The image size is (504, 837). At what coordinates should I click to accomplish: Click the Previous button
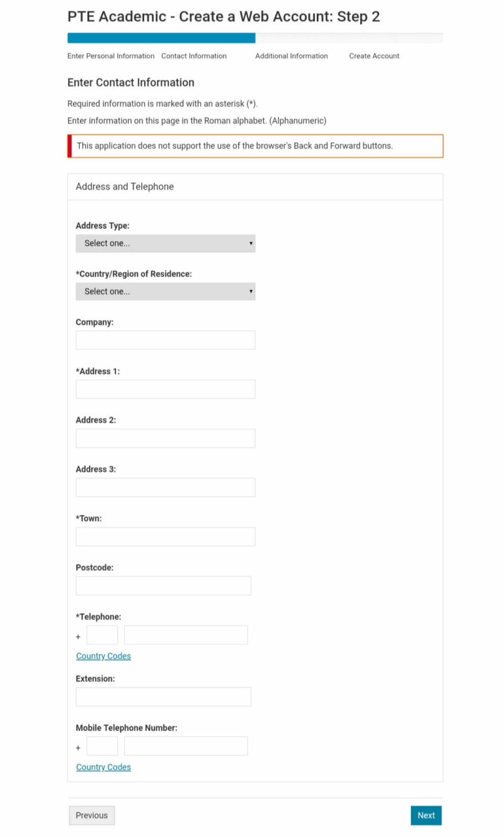tap(91, 815)
